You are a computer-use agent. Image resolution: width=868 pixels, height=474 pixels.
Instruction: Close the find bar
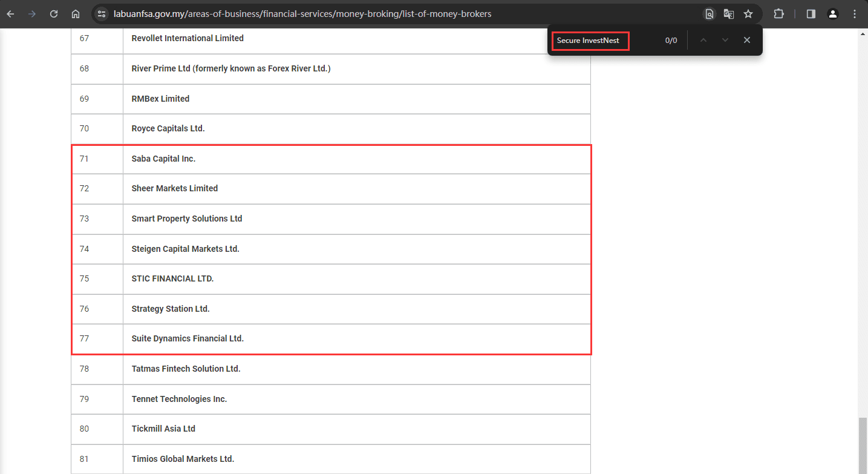tap(747, 40)
